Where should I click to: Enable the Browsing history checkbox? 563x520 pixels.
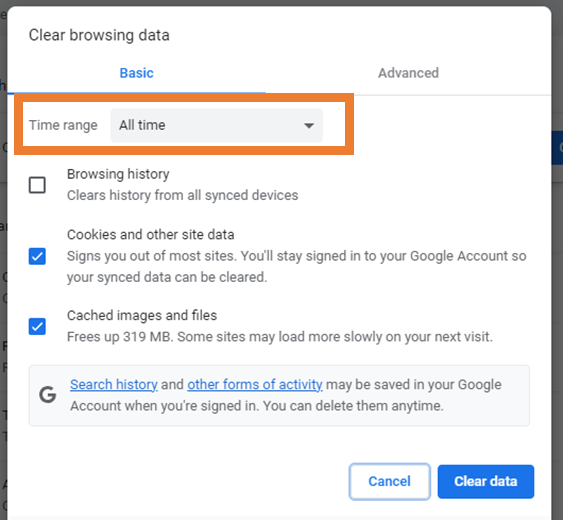[x=37, y=185]
